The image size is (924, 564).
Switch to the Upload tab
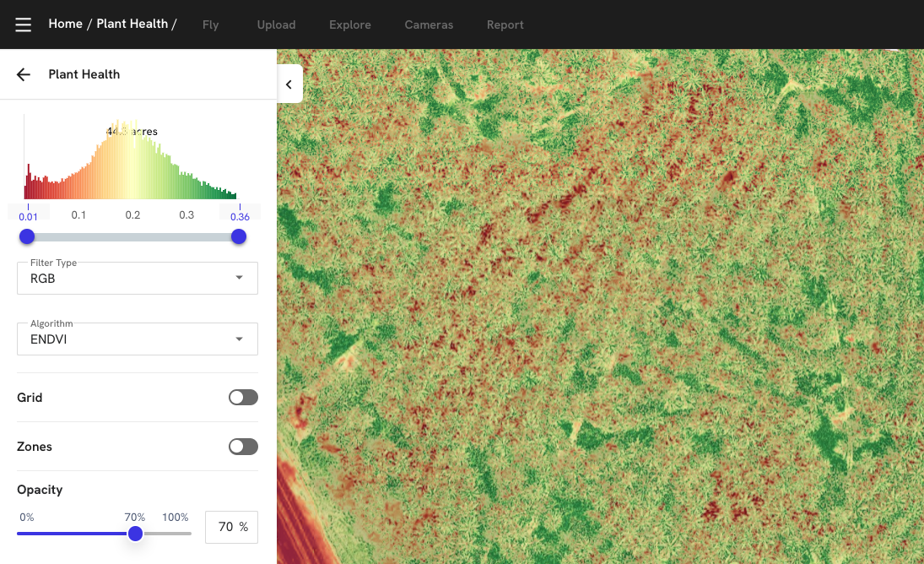pyautogui.click(x=277, y=24)
